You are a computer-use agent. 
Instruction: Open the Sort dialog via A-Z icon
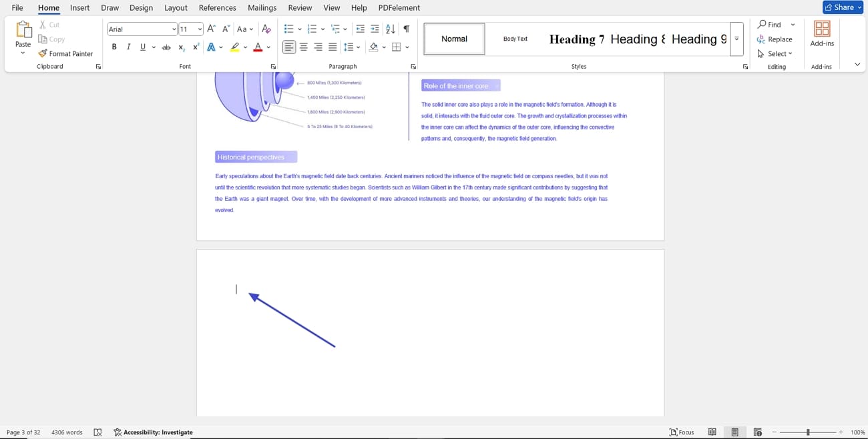click(x=389, y=29)
